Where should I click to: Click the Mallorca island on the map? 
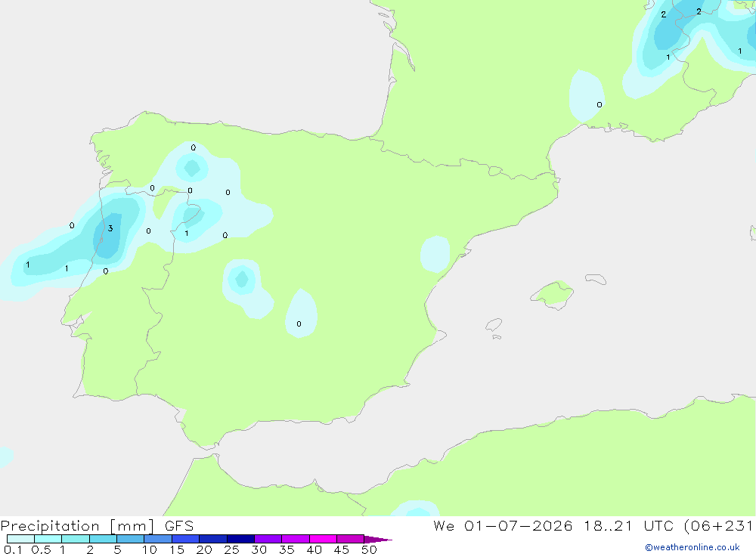(x=553, y=294)
